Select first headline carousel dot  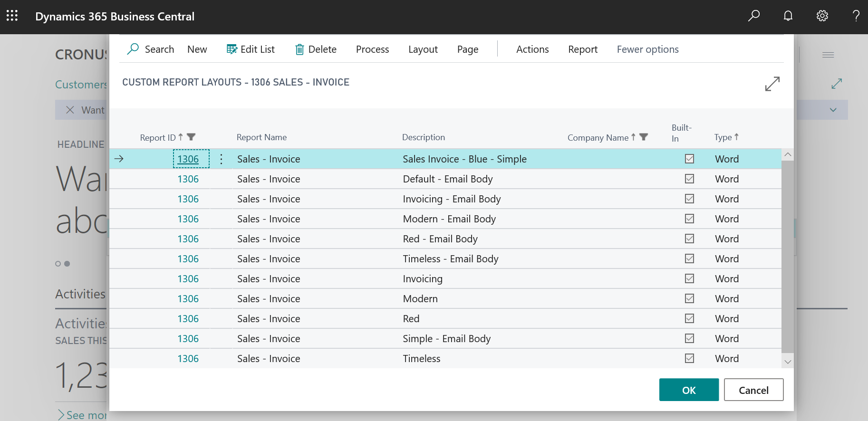tap(58, 264)
